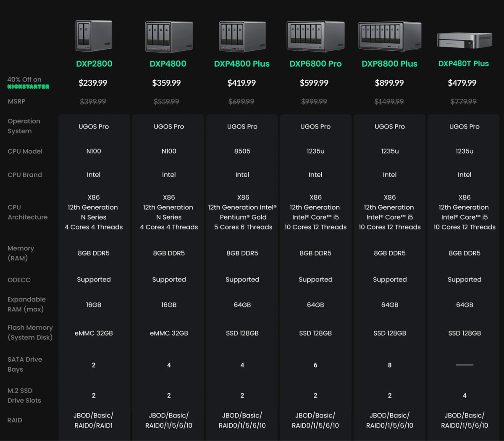Click the DXP4800 product image
The image size is (504, 441).
click(169, 37)
